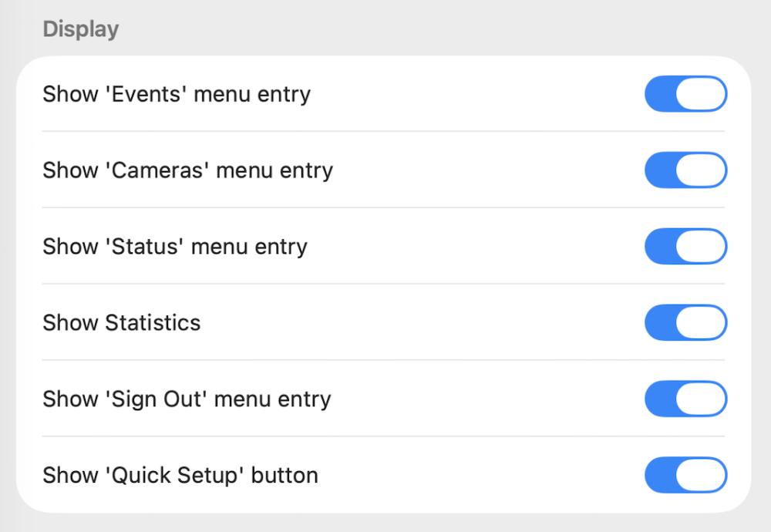The image size is (771, 532).
Task: Switch off Show Statistics
Action: 685,322
